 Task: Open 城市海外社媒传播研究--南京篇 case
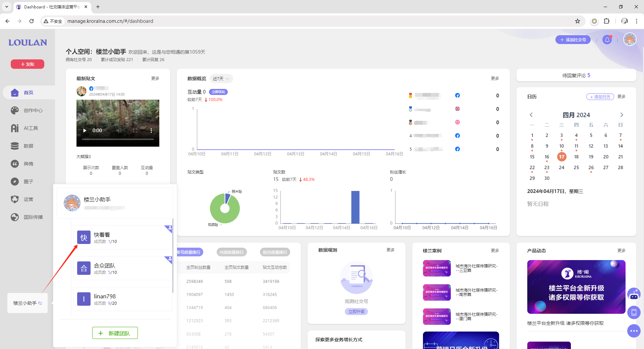pyautogui.click(x=461, y=292)
